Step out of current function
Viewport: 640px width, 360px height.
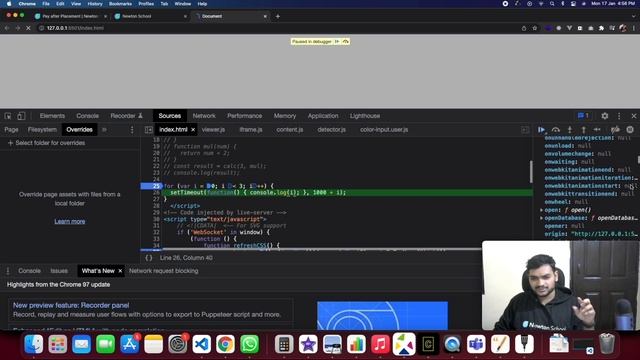584,130
